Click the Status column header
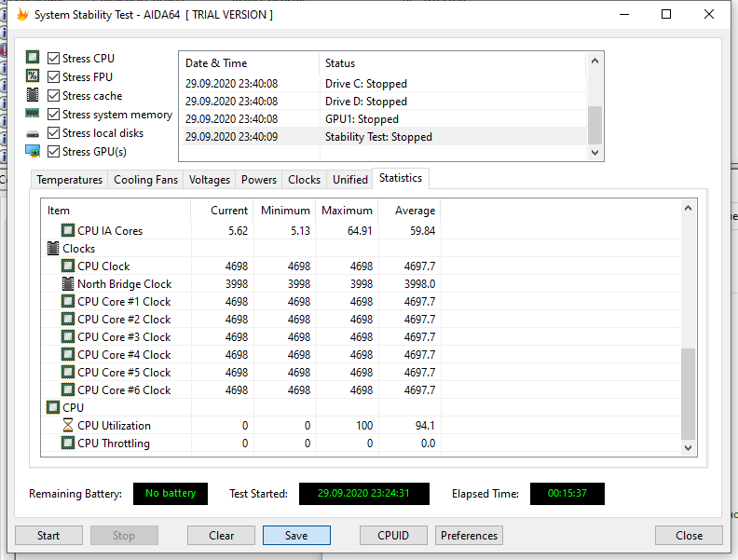 click(x=453, y=63)
